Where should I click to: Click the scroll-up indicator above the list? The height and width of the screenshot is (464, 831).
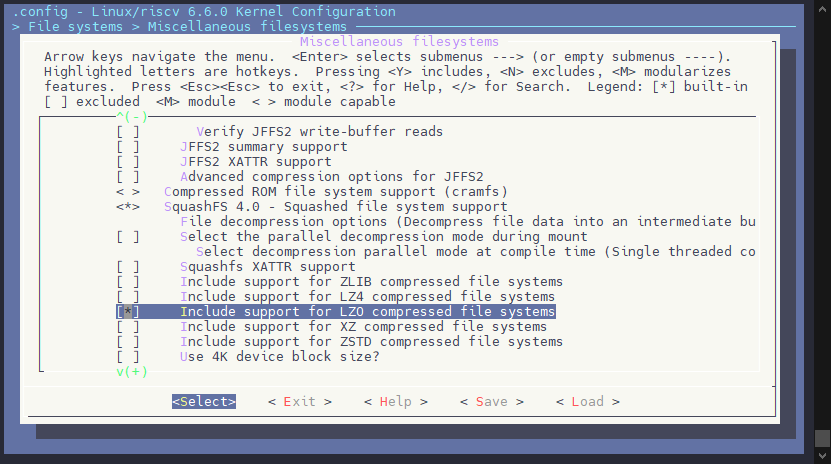pos(132,116)
